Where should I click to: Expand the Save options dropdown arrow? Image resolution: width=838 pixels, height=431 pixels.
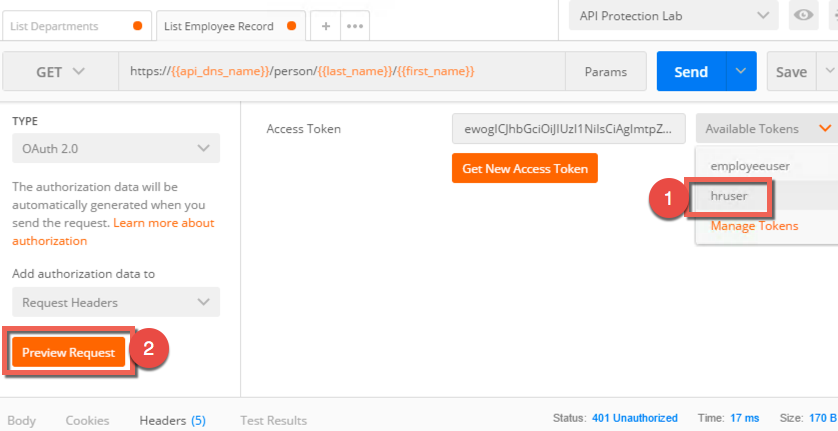(x=829, y=71)
